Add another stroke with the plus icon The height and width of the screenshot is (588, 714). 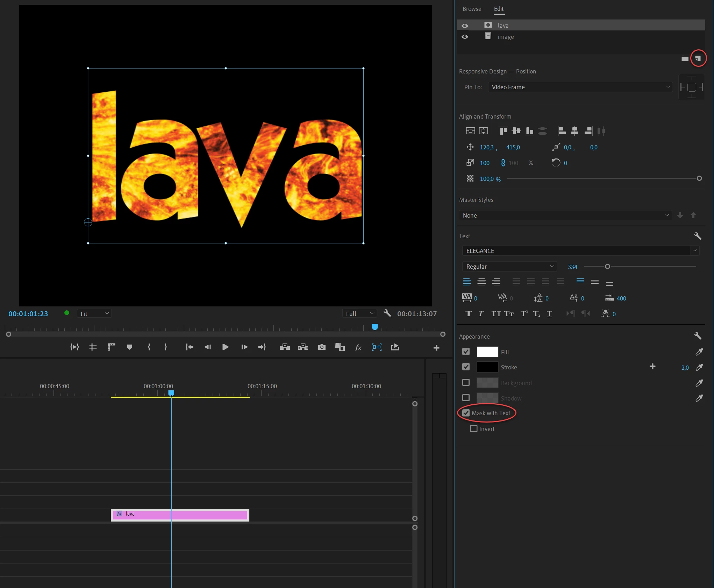tap(652, 367)
